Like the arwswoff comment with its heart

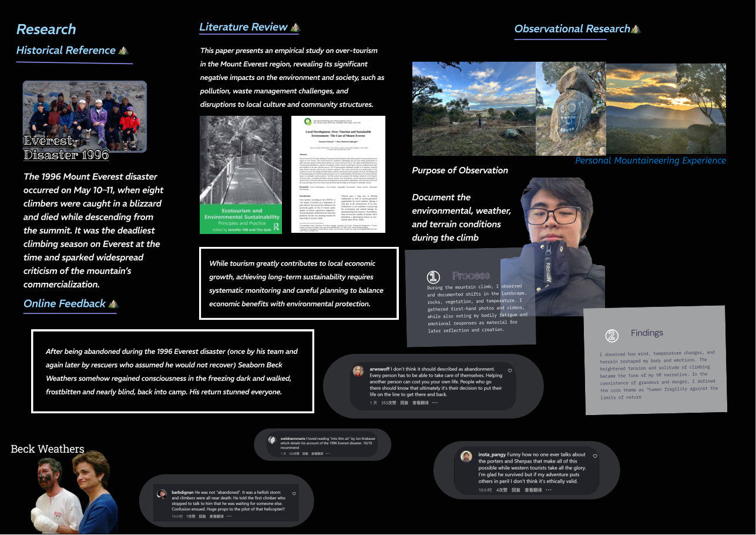coord(510,371)
